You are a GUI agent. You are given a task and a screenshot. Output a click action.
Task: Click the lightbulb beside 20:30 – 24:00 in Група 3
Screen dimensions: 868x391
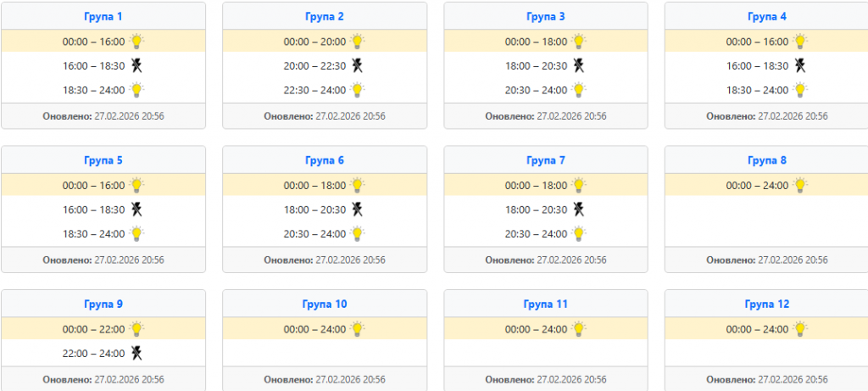[x=579, y=90]
